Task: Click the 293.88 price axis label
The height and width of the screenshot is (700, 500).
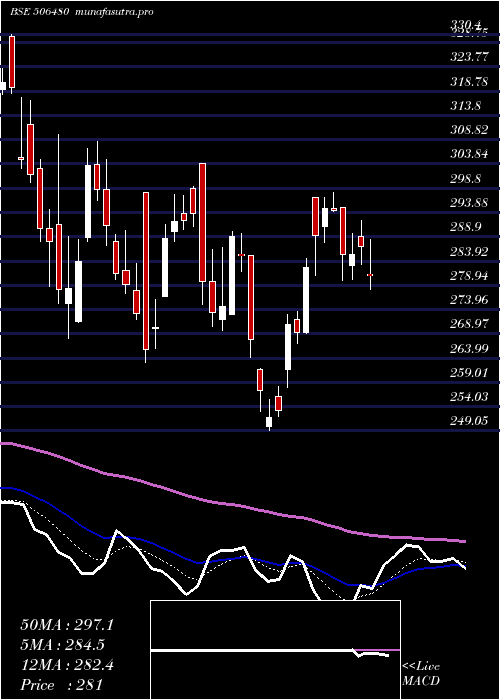Action: (469, 203)
